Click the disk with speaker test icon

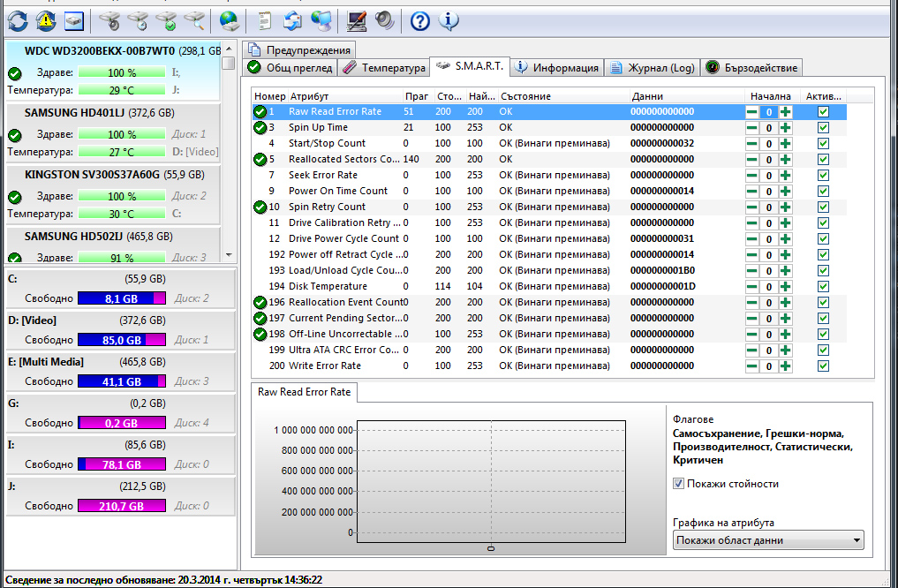tap(109, 21)
